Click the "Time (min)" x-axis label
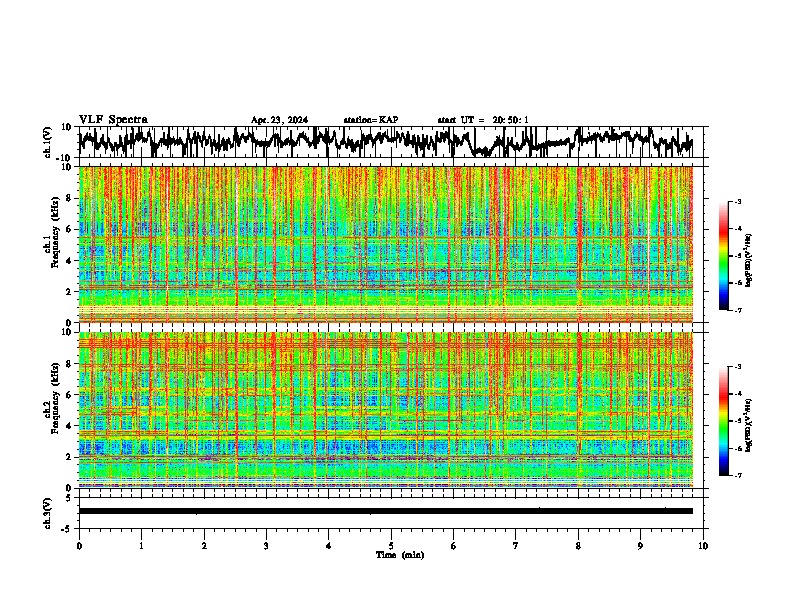 pos(400,555)
